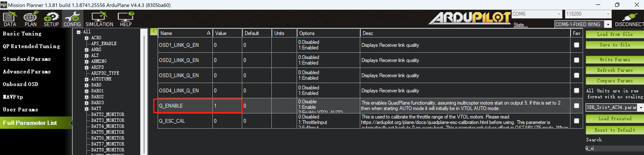The image size is (644, 155).
Task: Expand the BATT tree node
Action: click(87, 109)
